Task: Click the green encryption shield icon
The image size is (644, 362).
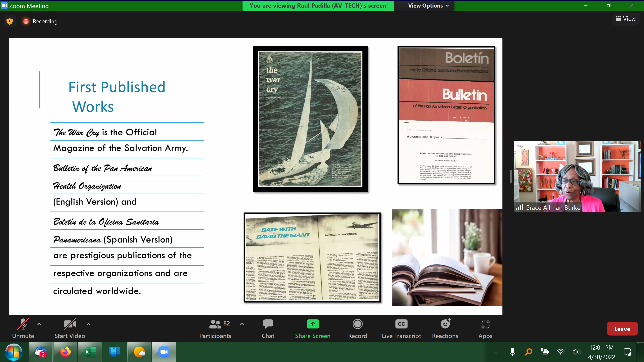Action: point(10,21)
